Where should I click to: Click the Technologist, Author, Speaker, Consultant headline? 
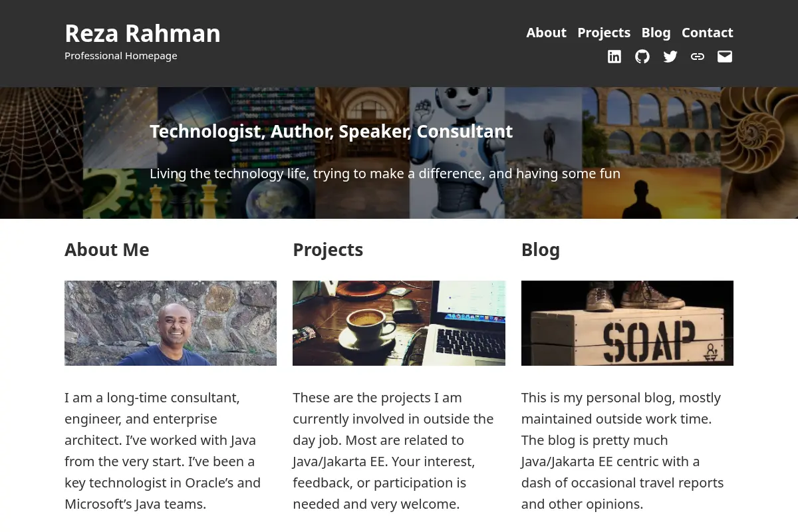[x=331, y=132]
